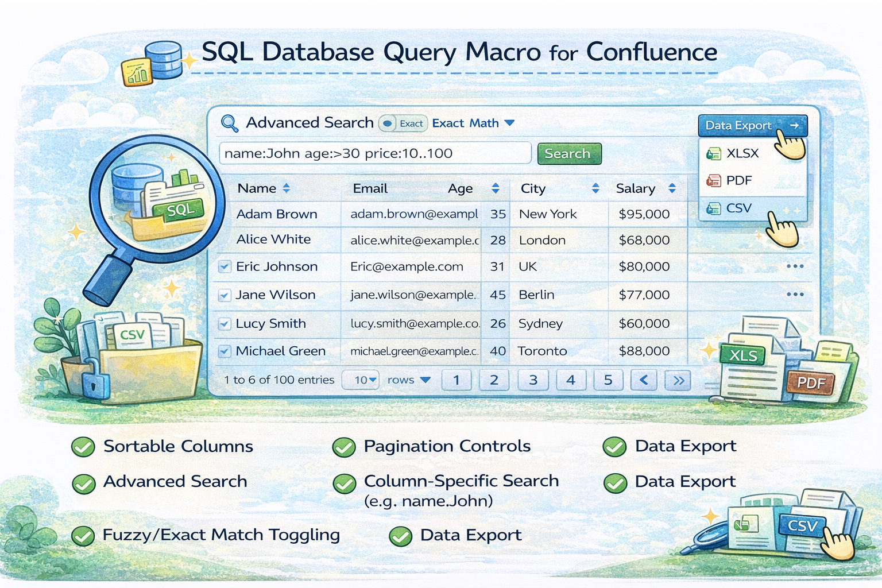This screenshot has width=882, height=588.
Task: Sort by the City column arrows
Action: tap(595, 188)
